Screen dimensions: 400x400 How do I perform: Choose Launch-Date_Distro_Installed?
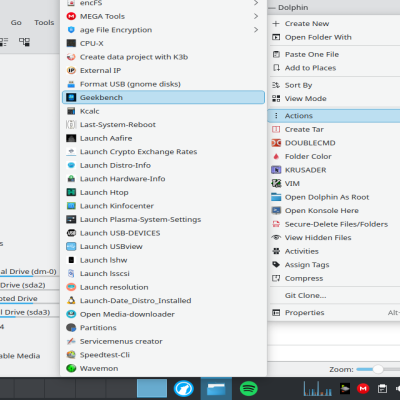point(163,301)
